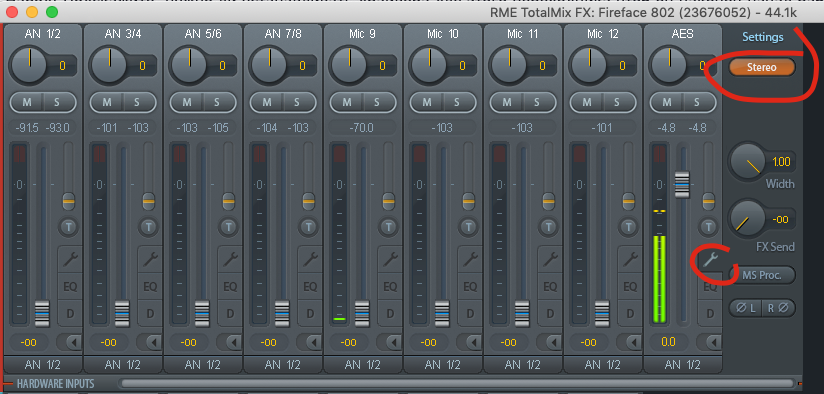Toggle Stereo mode in AES settings

point(761,67)
